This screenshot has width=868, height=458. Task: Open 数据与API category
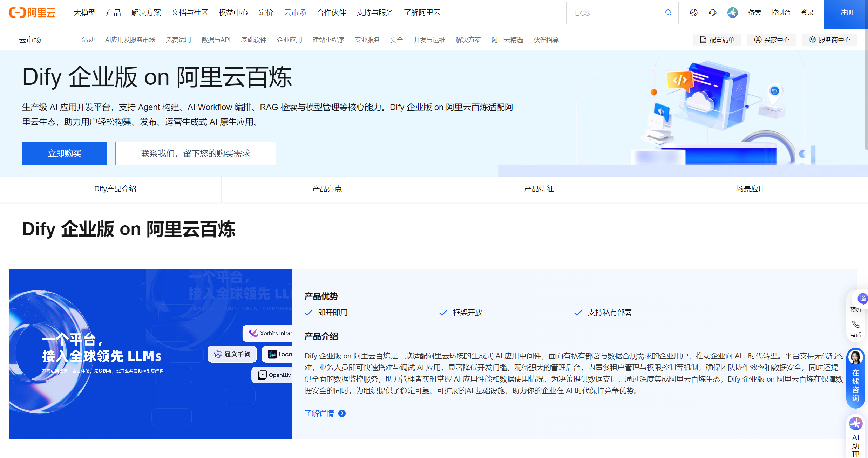pos(216,40)
